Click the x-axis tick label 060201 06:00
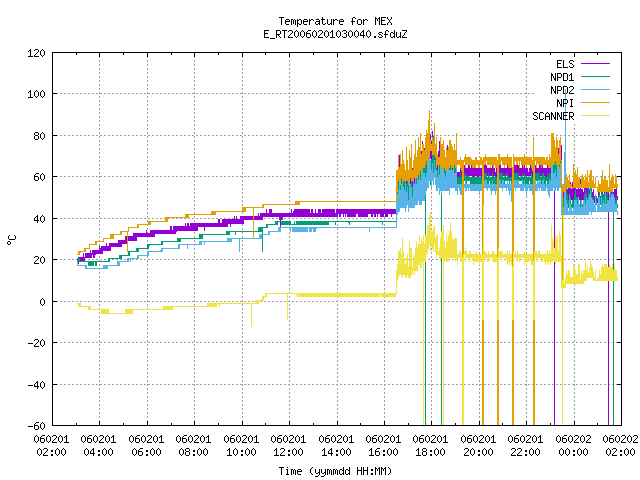Image resolution: width=640 pixels, height=480 pixels. click(146, 446)
